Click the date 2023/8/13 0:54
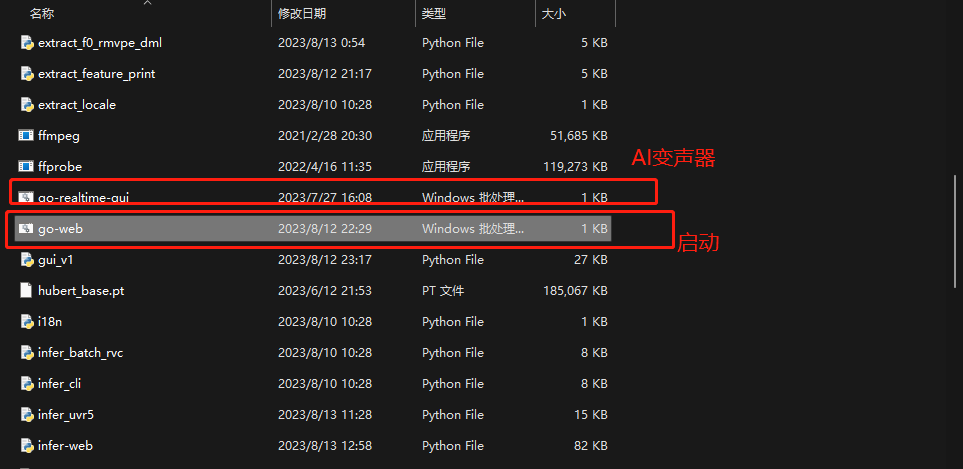Screen dimensions: 963x469 pyautogui.click(x=321, y=43)
